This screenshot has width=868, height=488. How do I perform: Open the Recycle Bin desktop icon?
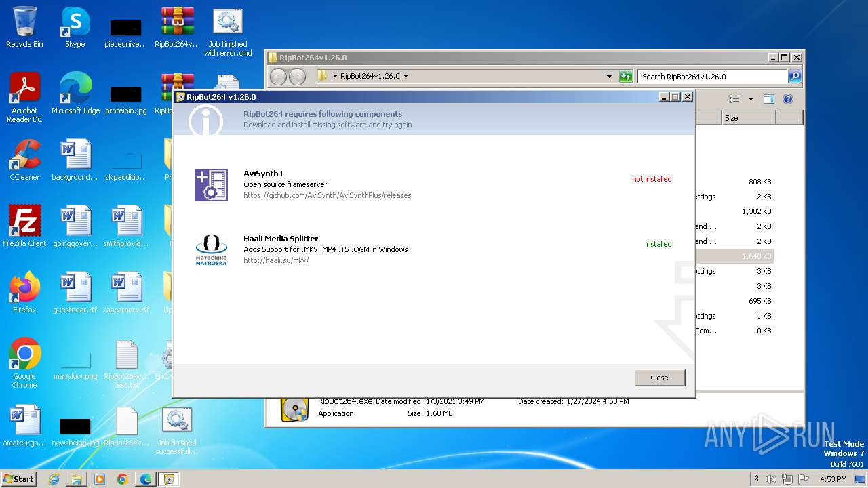tap(24, 27)
